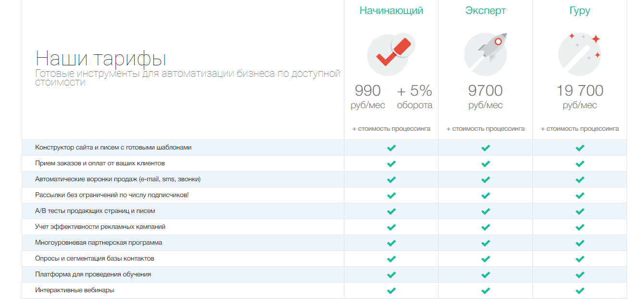Viewport: 644px width, 299px height.
Task: Click the rocket icon under Эксперт
Action: pyautogui.click(x=485, y=54)
